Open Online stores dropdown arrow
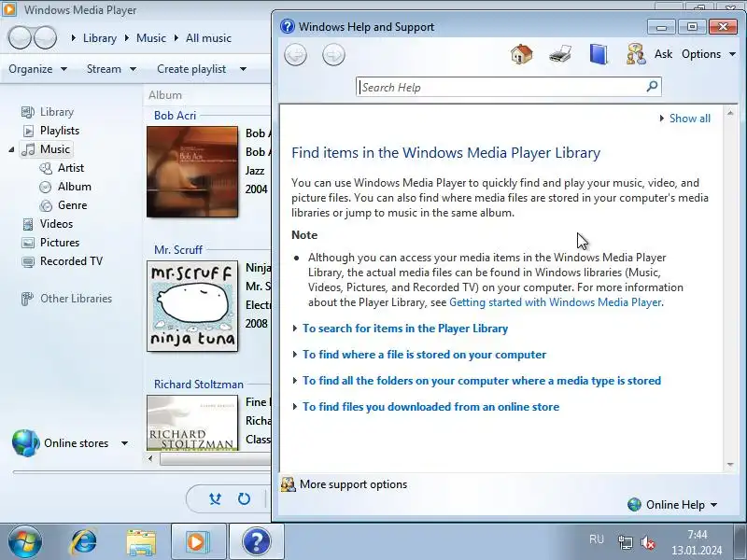The width and height of the screenshot is (747, 560). point(125,443)
